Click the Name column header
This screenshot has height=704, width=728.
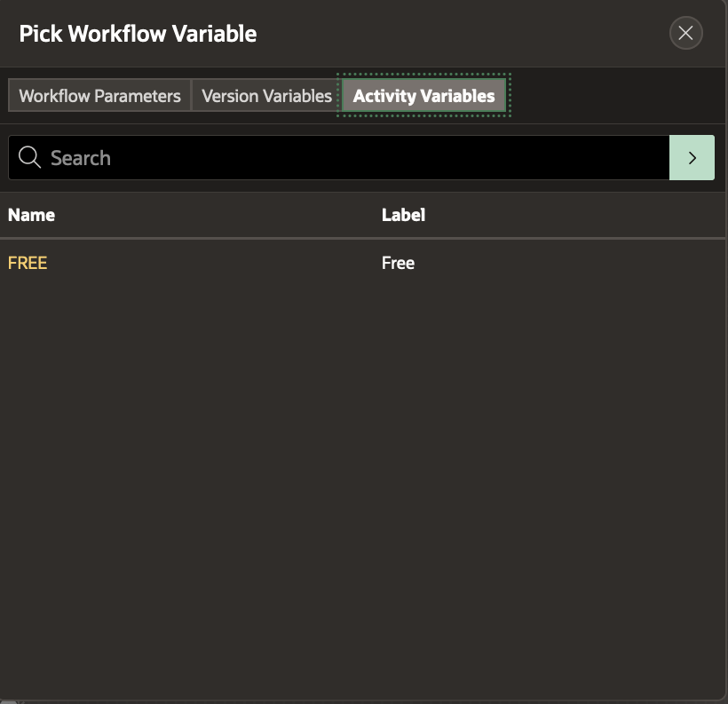(x=31, y=215)
